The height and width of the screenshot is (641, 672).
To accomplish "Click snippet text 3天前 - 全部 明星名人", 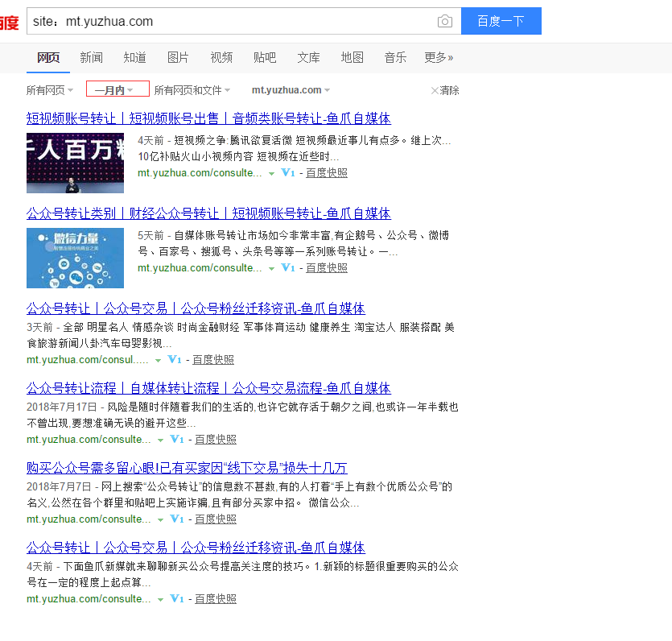I will (241, 335).
